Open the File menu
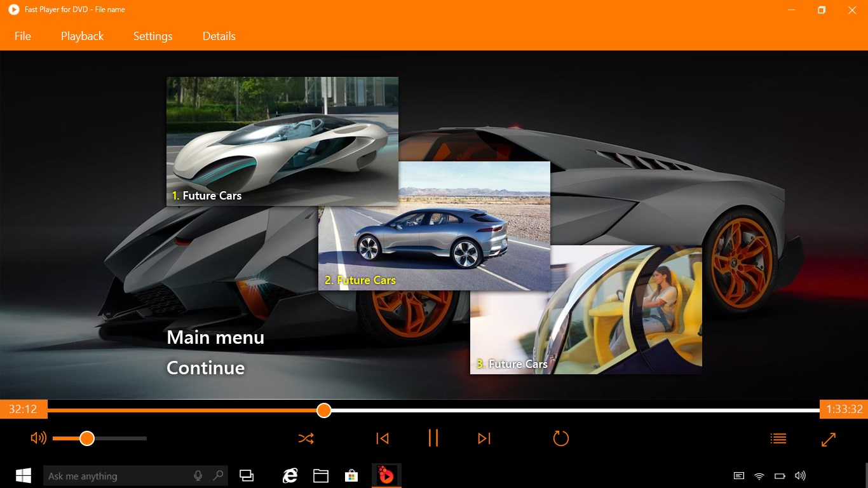This screenshot has height=488, width=868. (x=22, y=36)
